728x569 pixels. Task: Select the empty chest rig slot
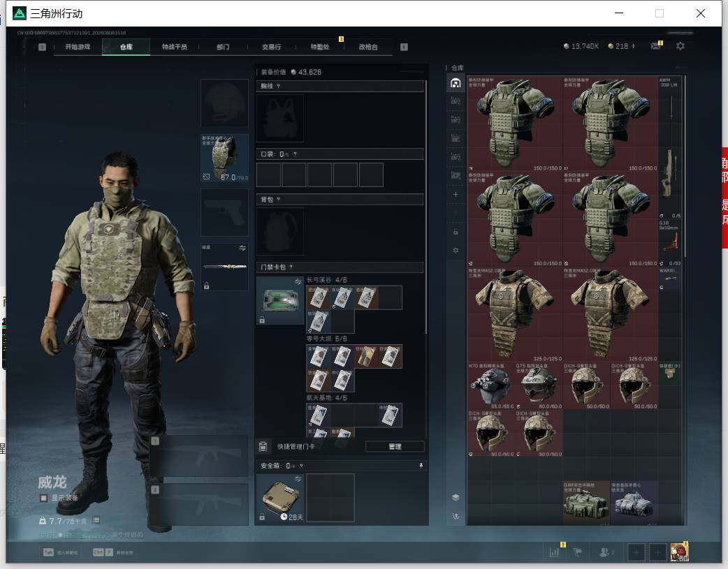[x=280, y=118]
